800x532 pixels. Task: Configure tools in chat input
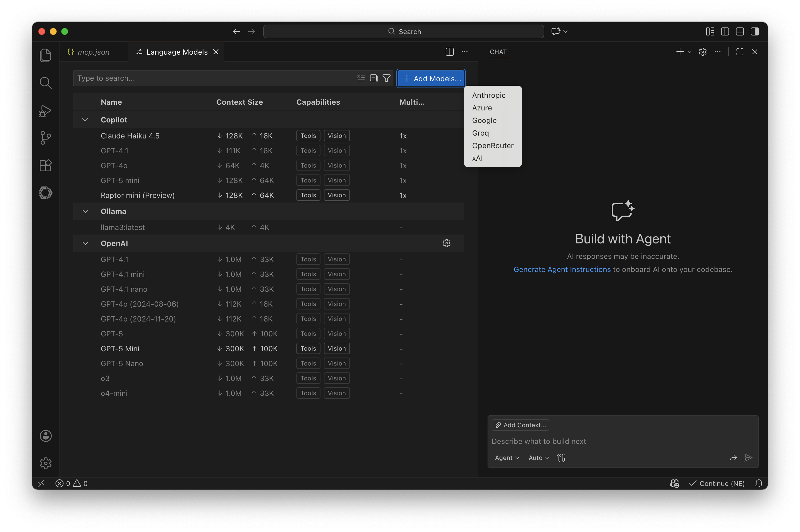point(561,458)
